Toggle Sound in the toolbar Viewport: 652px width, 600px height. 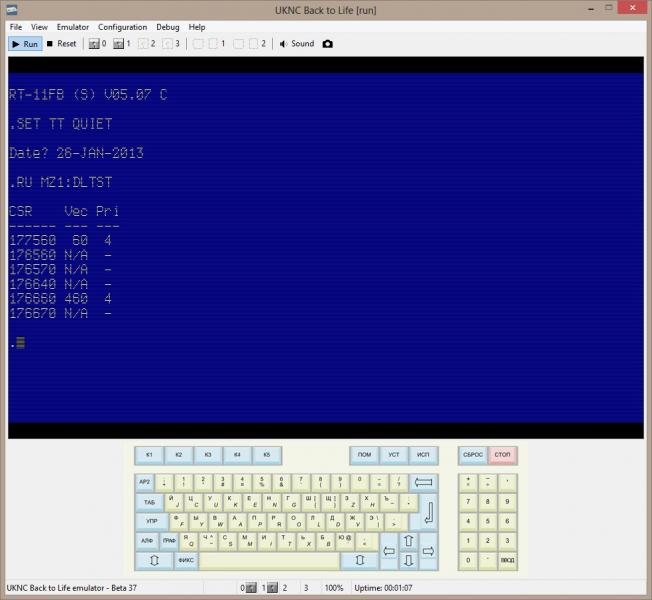point(296,44)
